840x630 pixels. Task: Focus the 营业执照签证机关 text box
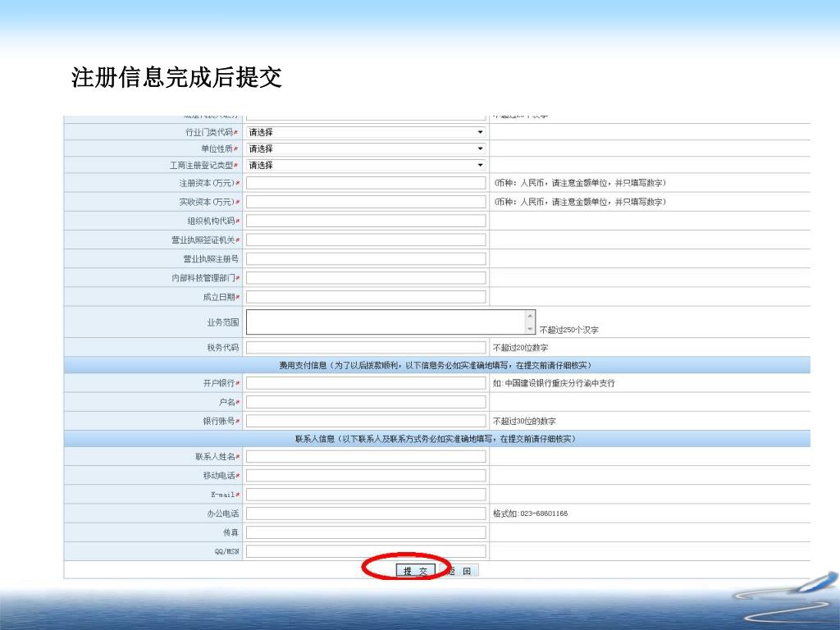(366, 240)
